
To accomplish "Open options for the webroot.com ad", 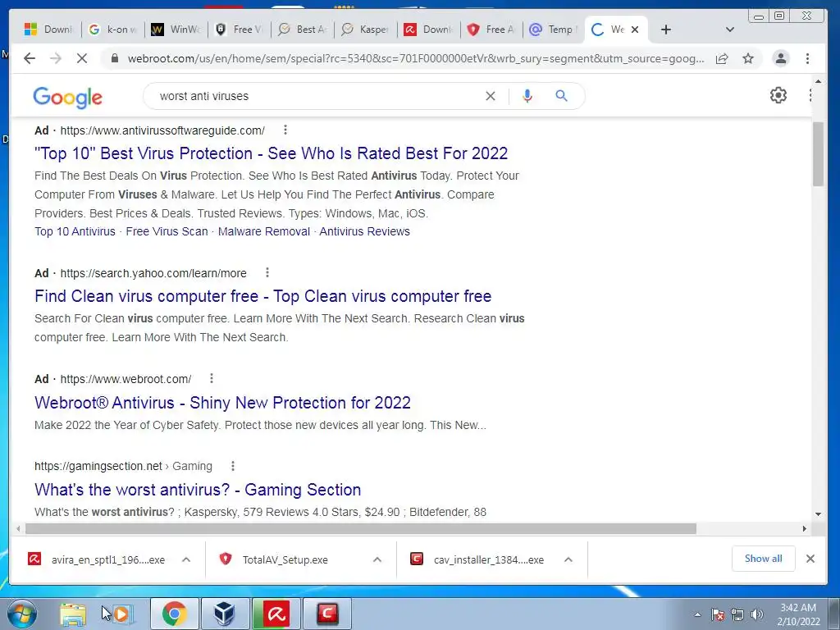I will point(211,378).
